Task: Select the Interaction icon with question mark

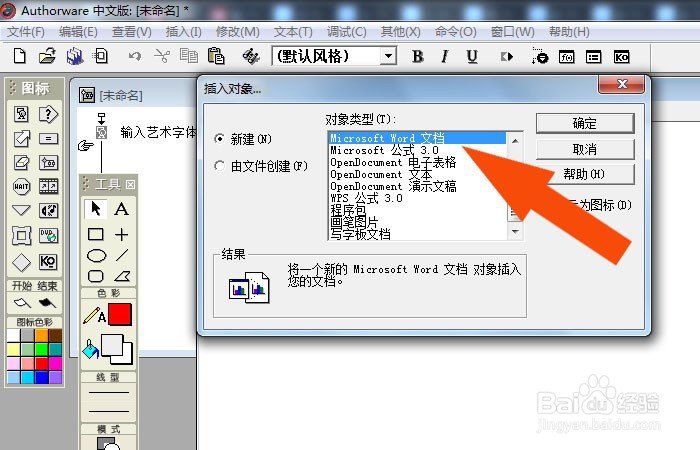Action: [x=48, y=114]
